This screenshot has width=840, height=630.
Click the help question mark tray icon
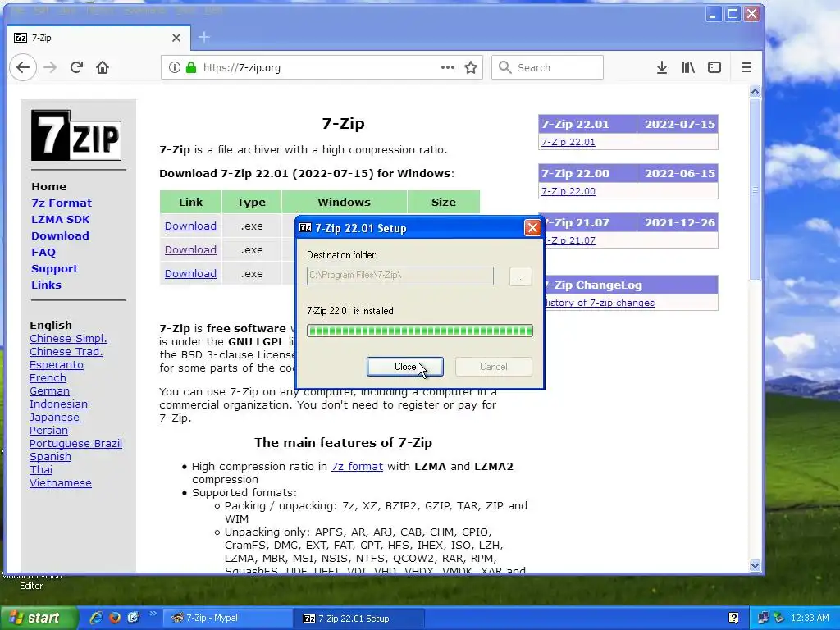733,619
